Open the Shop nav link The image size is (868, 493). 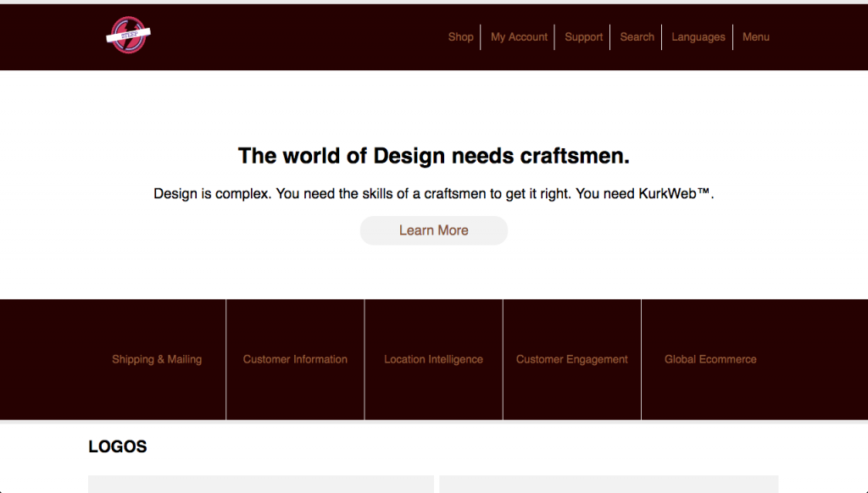pyautogui.click(x=460, y=37)
